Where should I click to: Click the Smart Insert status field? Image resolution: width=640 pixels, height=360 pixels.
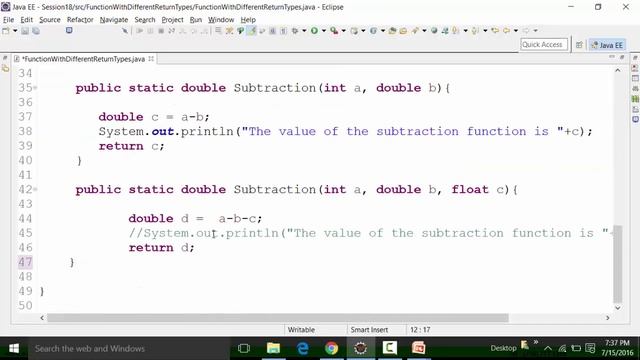point(369,330)
